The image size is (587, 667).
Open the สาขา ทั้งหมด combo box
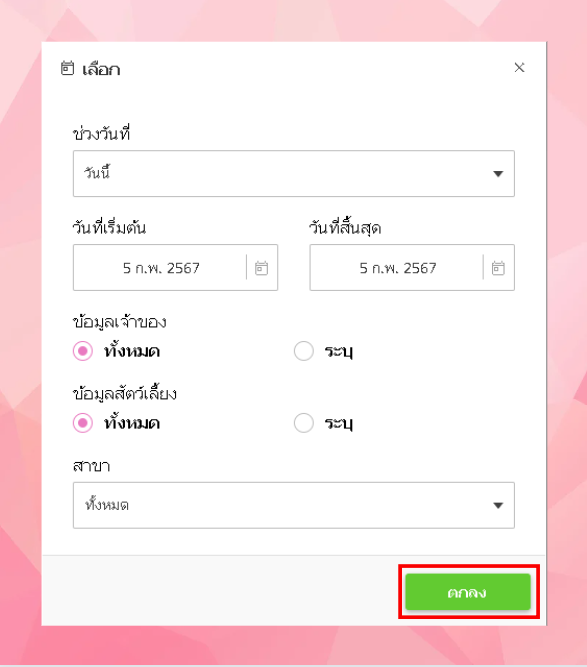(294, 505)
